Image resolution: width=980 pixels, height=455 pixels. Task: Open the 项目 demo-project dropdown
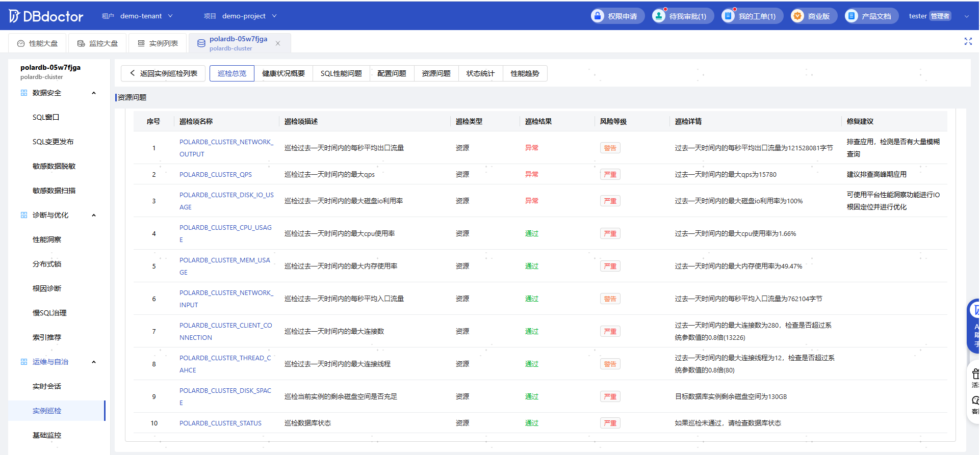(241, 16)
